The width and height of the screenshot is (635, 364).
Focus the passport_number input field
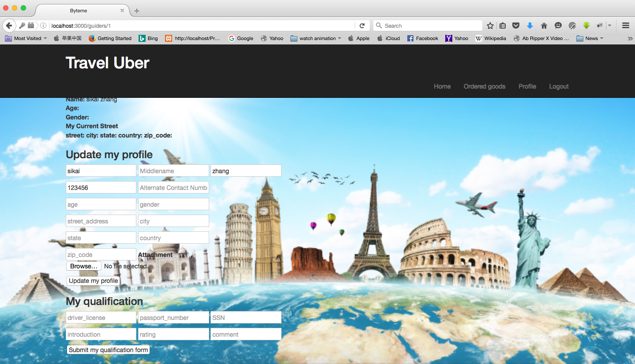173,317
